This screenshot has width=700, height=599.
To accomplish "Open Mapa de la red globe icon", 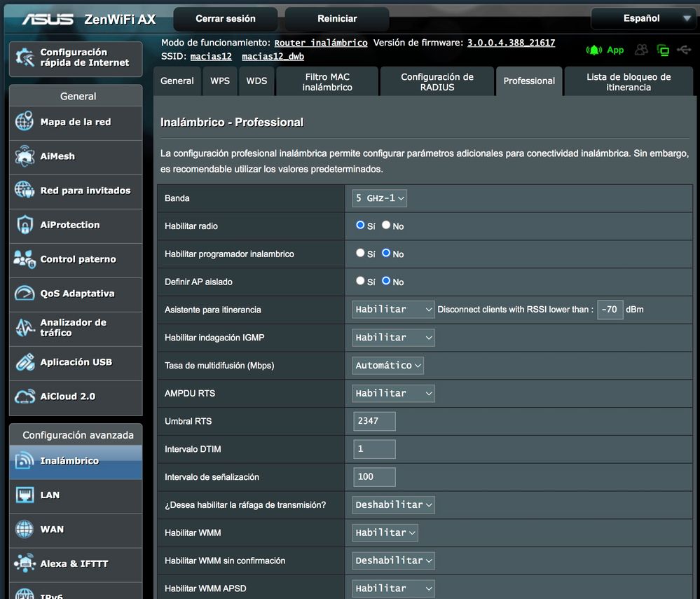I will [x=25, y=122].
